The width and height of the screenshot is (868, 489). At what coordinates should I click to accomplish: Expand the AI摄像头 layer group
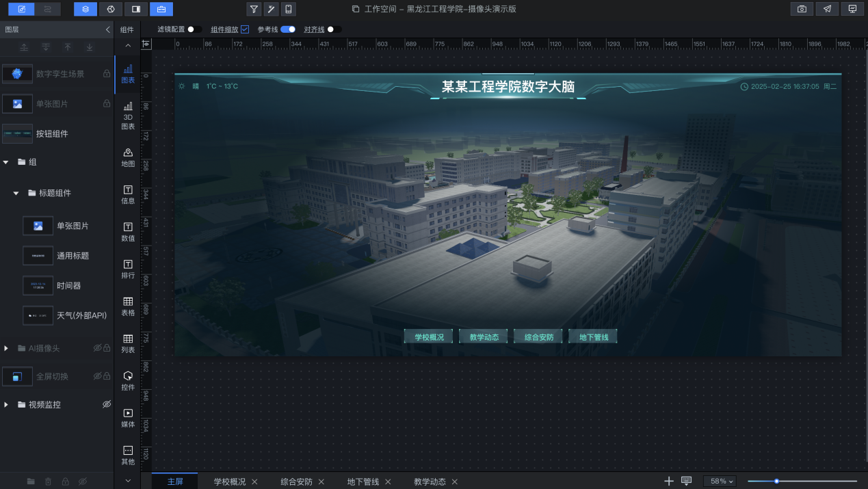point(6,348)
